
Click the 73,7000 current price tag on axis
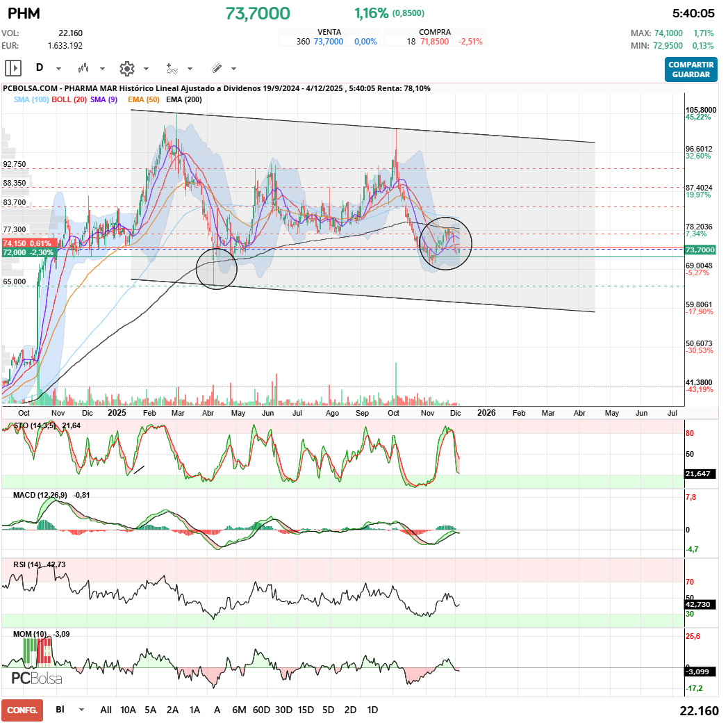(x=700, y=250)
